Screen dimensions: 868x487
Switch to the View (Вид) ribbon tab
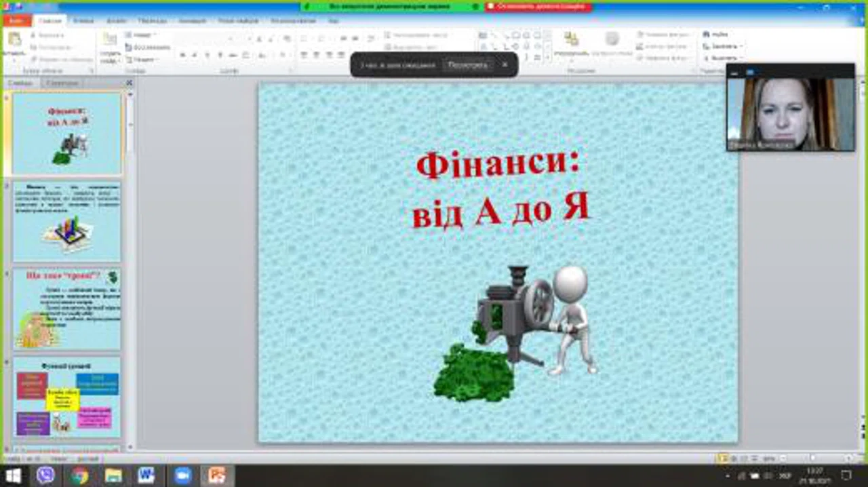click(333, 21)
